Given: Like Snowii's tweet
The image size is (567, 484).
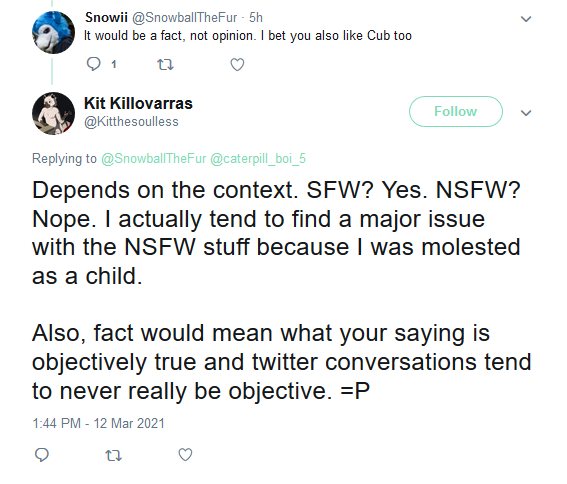Looking at the screenshot, I should tap(237, 65).
